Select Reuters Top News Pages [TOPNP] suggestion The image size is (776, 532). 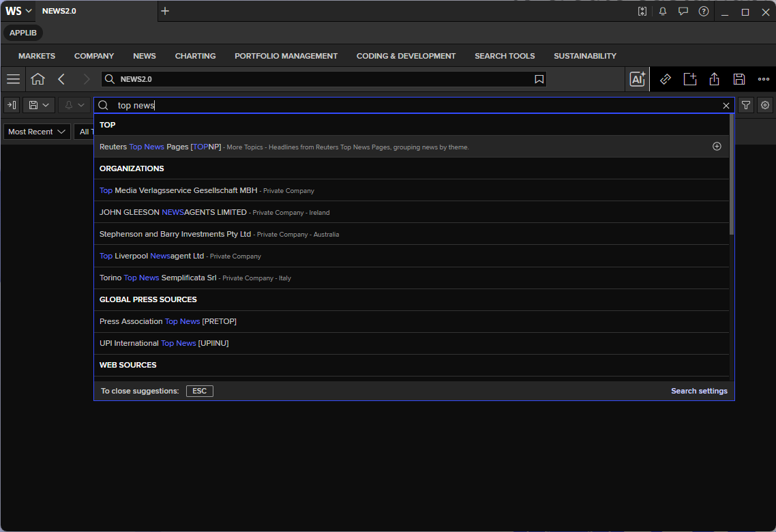[x=411, y=147]
